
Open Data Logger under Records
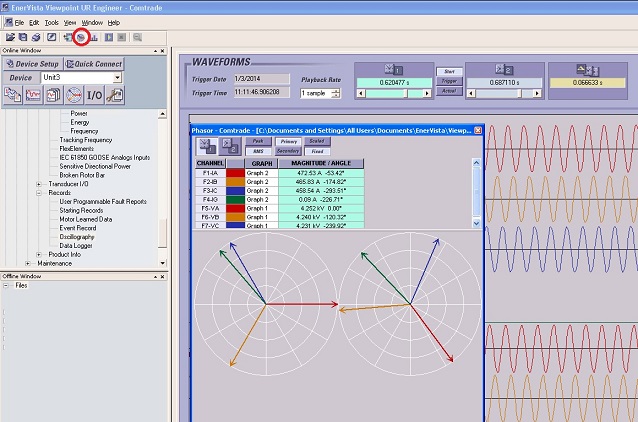[76, 246]
